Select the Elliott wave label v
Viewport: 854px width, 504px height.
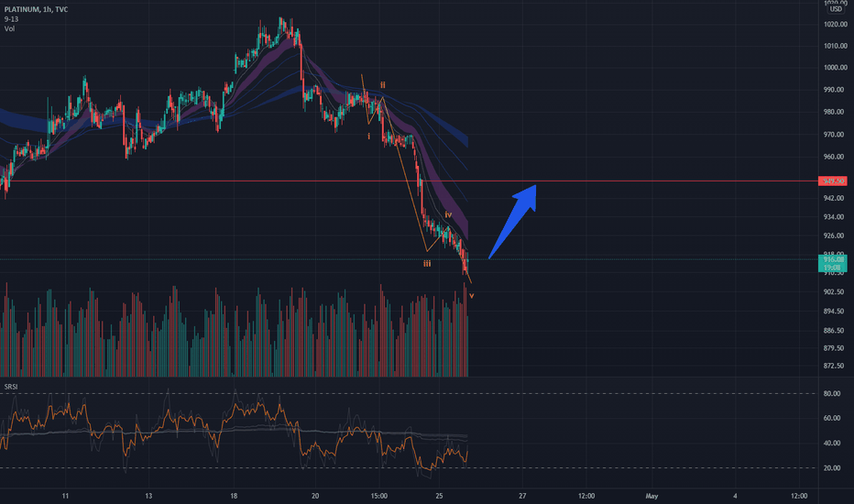[472, 295]
